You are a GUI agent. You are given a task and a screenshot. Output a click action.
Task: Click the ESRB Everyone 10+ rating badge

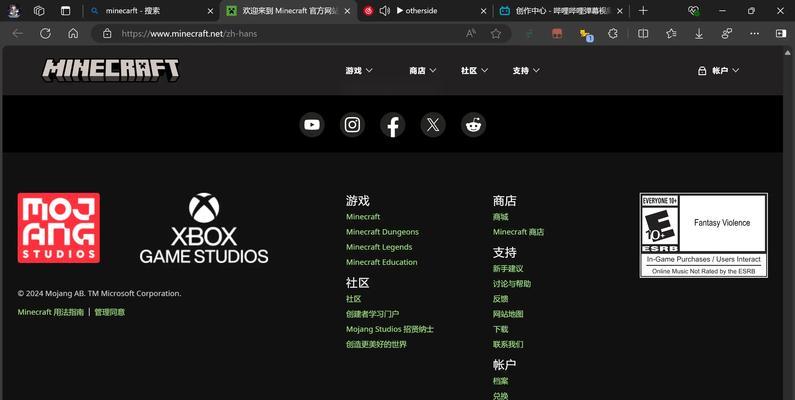click(x=704, y=235)
